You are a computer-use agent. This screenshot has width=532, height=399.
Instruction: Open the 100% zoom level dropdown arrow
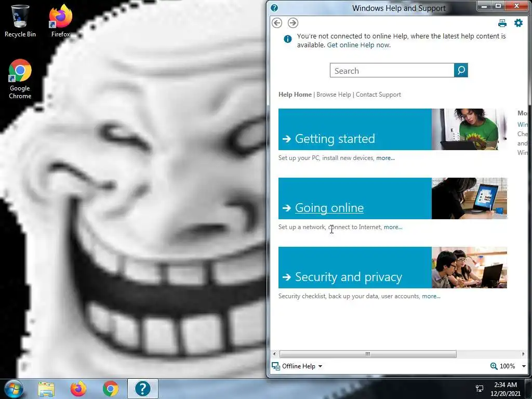pyautogui.click(x=524, y=366)
